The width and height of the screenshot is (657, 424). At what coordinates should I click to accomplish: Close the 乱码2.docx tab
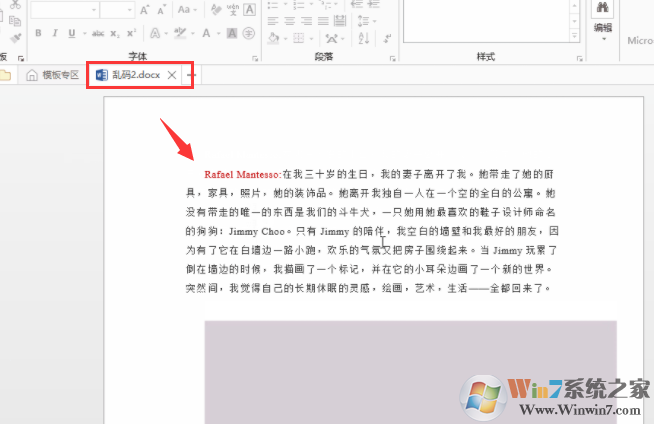click(172, 75)
